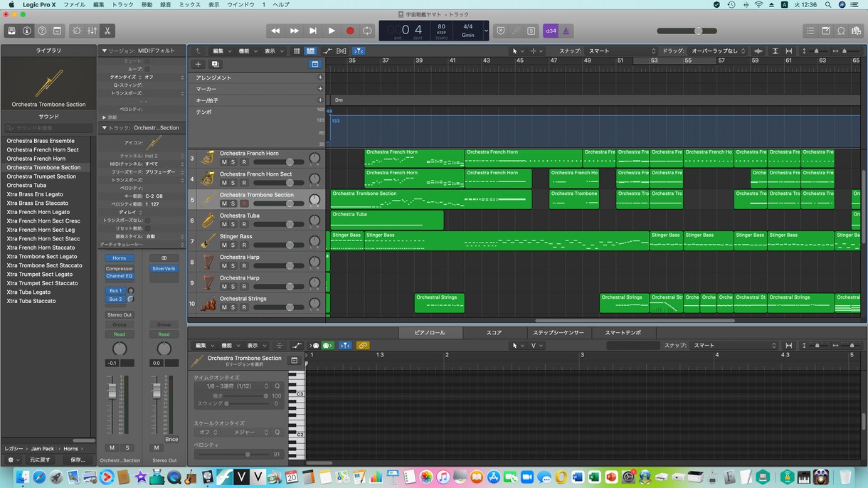Add a new track with plus button

199,64
